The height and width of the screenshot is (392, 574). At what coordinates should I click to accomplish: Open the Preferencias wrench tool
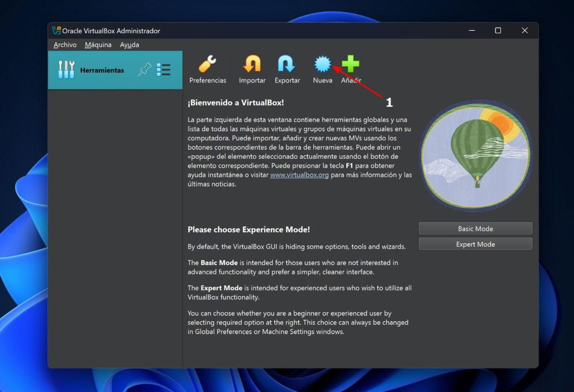(207, 70)
